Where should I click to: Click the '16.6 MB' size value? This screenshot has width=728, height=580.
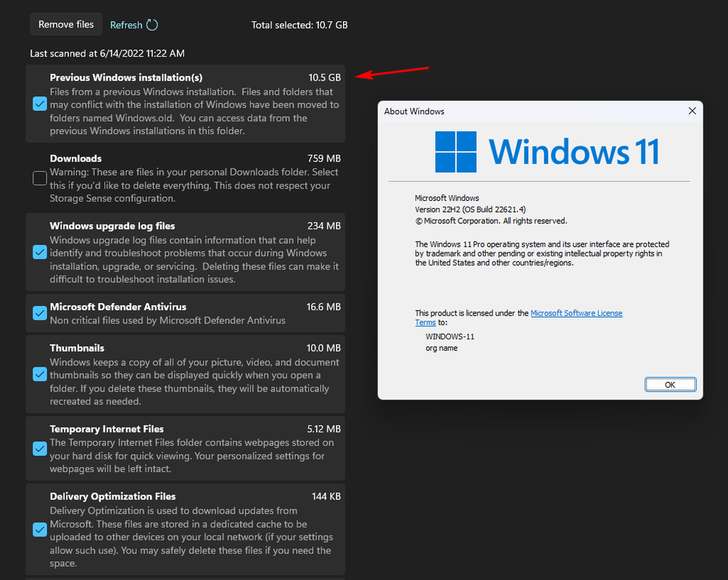coord(323,307)
